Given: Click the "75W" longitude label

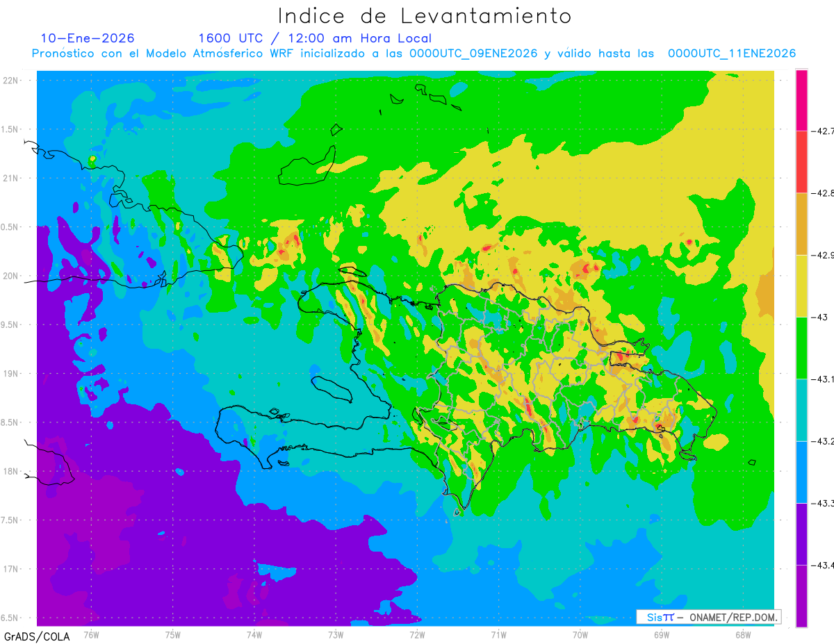Looking at the screenshot, I should (173, 634).
